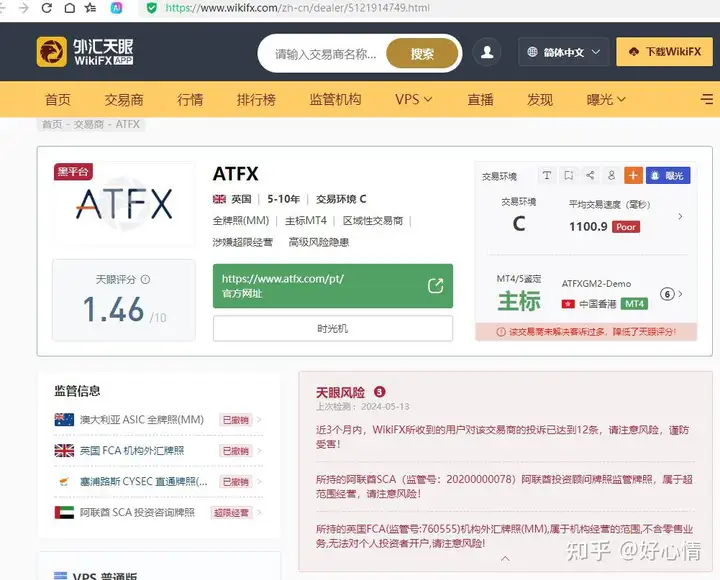Image resolution: width=720 pixels, height=580 pixels.
Task: Click the 涉嫌超限经营 tag
Action: [242, 242]
